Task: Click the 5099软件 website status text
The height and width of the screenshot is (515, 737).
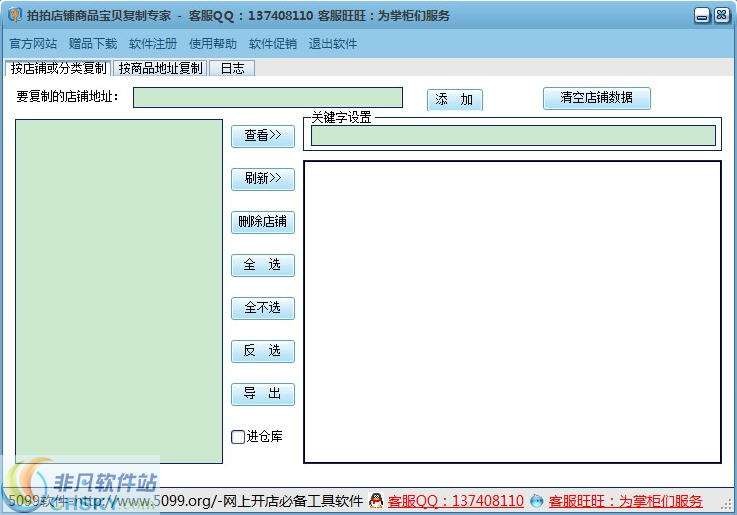Action: (x=186, y=501)
